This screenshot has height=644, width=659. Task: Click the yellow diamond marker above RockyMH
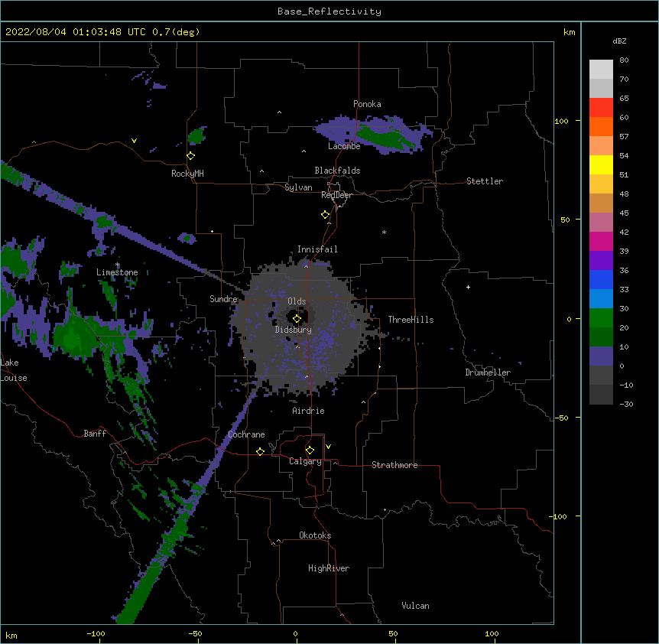pos(190,155)
